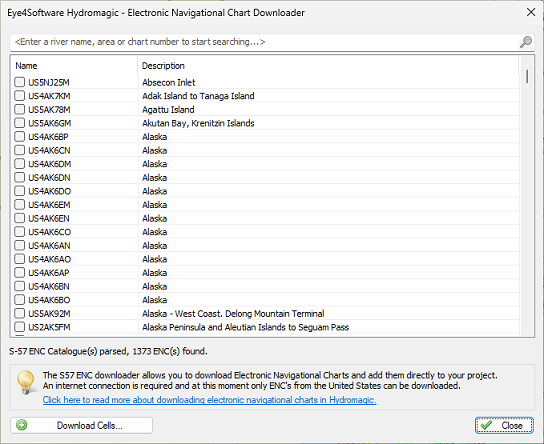
Task: Click the 'S-57 ENC Catalogue(s) parsed' status text
Action: pos(108,351)
